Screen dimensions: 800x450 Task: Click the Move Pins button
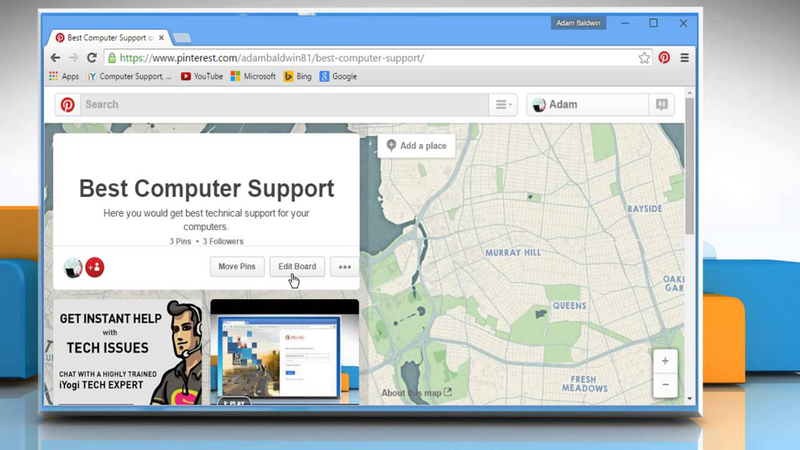point(237,267)
